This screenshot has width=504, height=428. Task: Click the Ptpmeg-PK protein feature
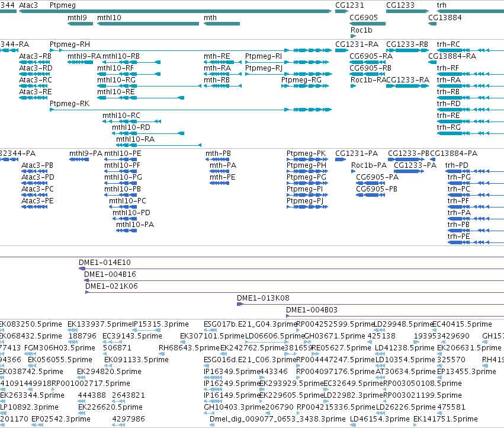pos(307,159)
